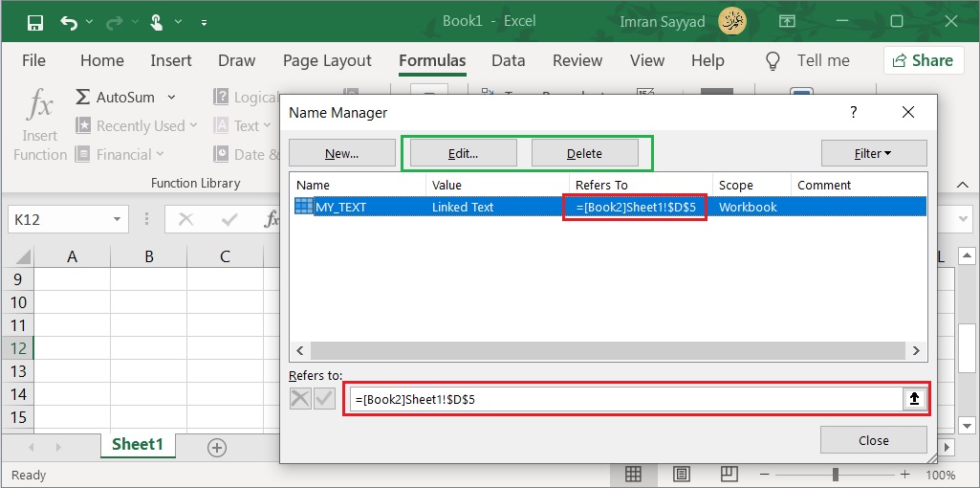This screenshot has width=980, height=488.
Task: Click the Undo arrow icon
Action: point(69,23)
